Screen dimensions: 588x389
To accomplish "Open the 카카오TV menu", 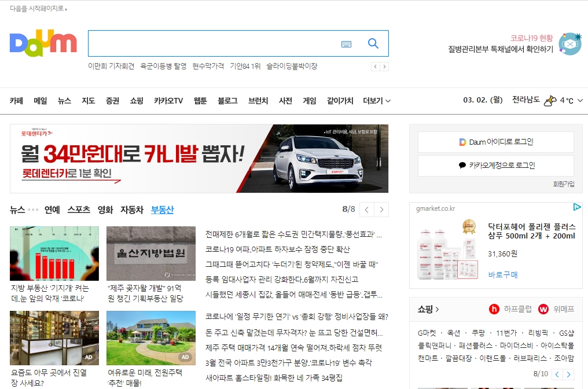I will point(168,101).
